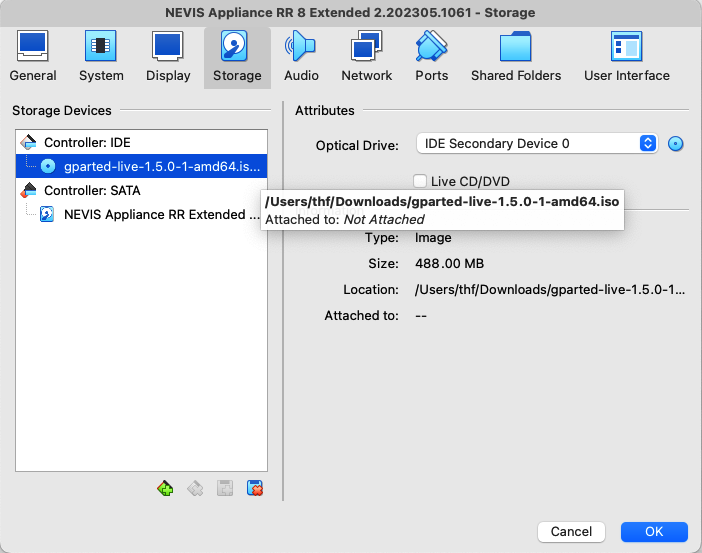Click the Cancel button
The height and width of the screenshot is (553, 702).
tap(572, 531)
